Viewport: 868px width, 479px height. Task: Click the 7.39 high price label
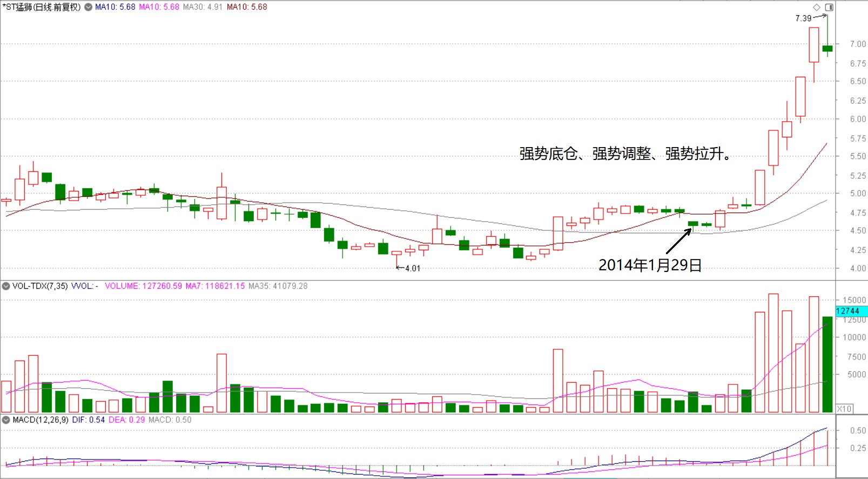pos(803,18)
